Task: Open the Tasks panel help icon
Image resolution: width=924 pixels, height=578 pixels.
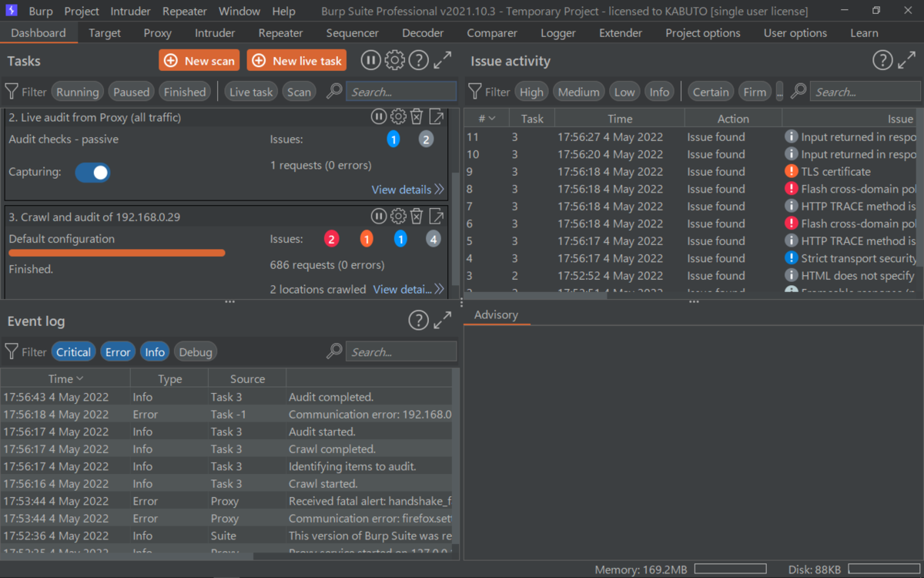Action: click(418, 61)
